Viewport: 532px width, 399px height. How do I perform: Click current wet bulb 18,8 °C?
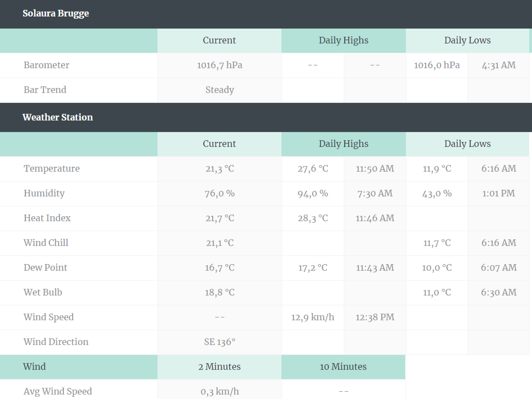point(220,292)
